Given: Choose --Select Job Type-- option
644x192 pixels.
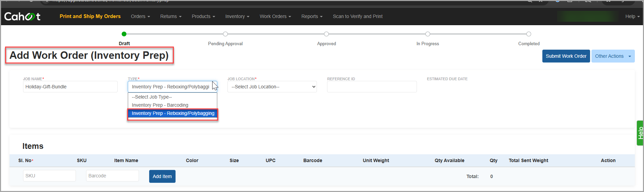Looking at the screenshot, I should coord(173,97).
